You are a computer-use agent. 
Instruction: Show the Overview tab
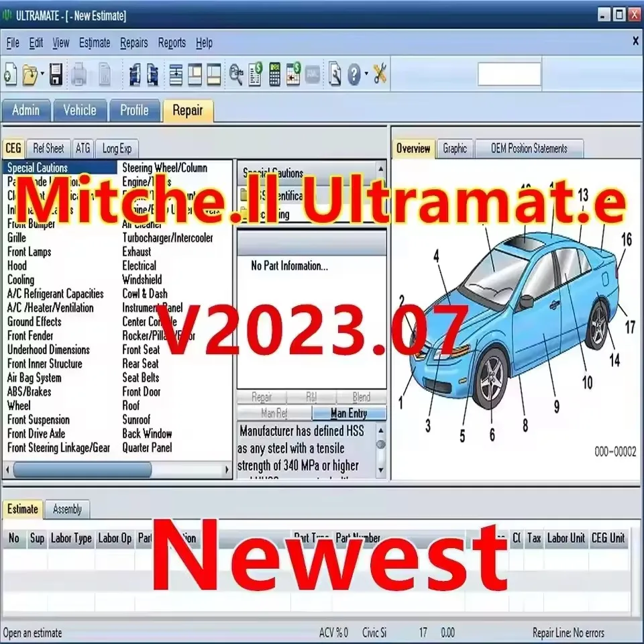coord(413,148)
